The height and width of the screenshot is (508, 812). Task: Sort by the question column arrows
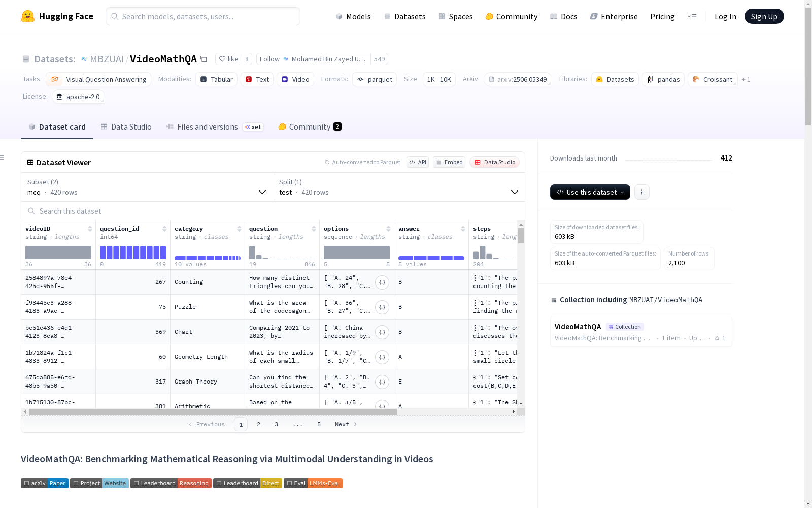314,229
